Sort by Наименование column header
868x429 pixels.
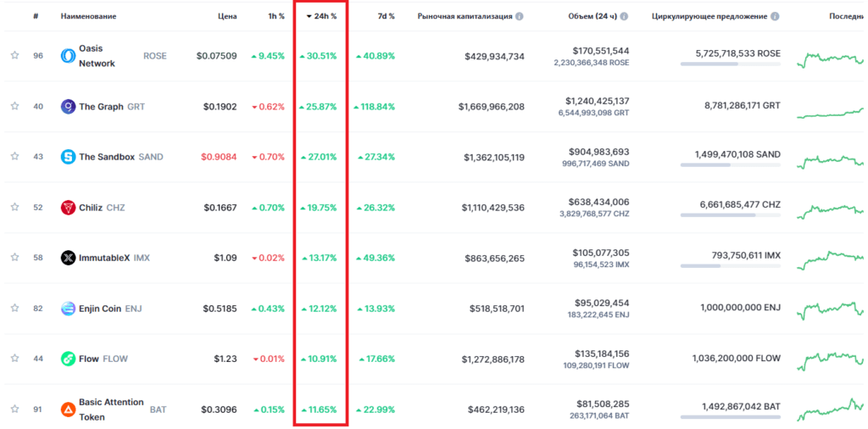(88, 16)
